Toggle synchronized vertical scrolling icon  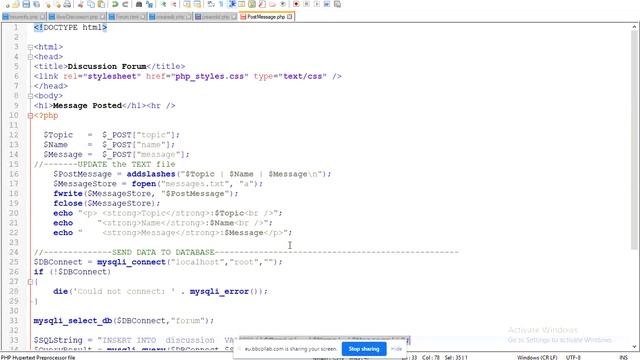point(187,4)
